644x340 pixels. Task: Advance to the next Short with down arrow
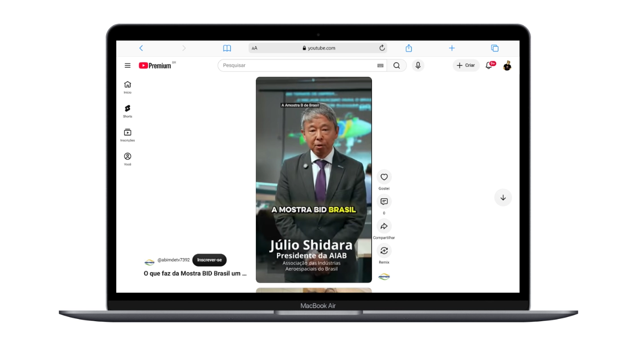[x=503, y=197]
